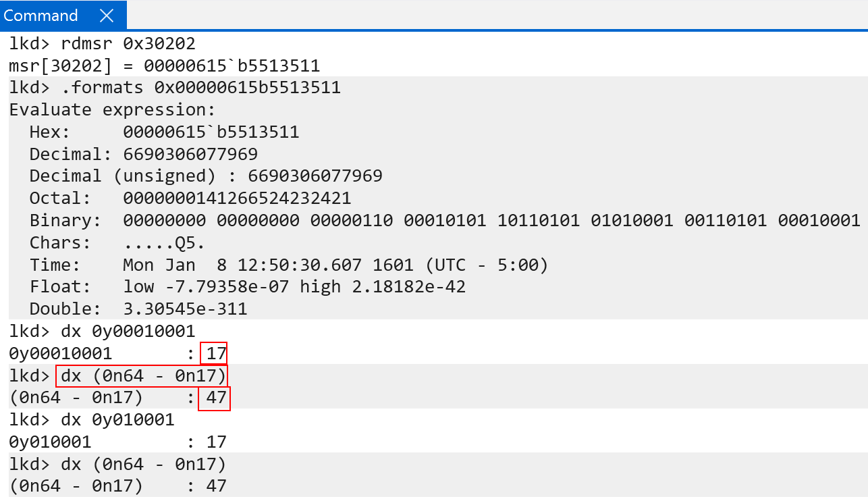This screenshot has height=497, width=868.
Task: Click the Hex value 00000615`b5513511
Action: (211, 132)
